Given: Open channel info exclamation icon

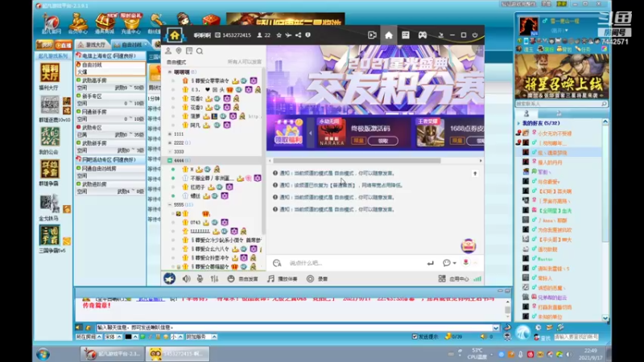Looking at the screenshot, I should 308,35.
